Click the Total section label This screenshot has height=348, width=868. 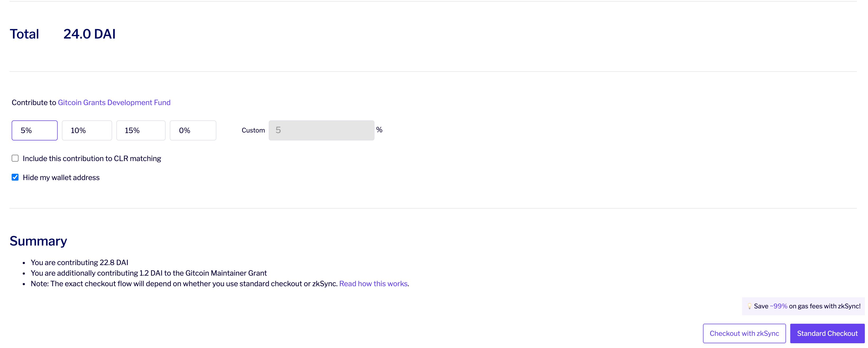coord(24,34)
